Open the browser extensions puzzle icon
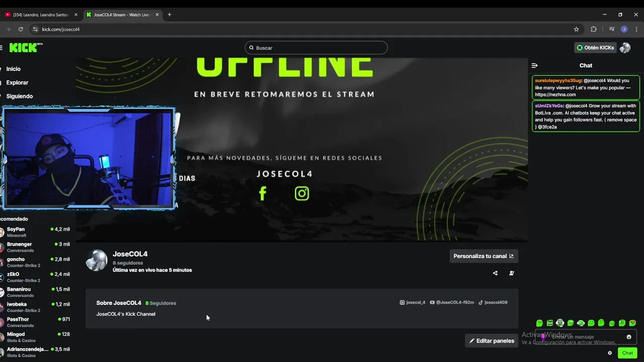This screenshot has width=644, height=362. 594,29
